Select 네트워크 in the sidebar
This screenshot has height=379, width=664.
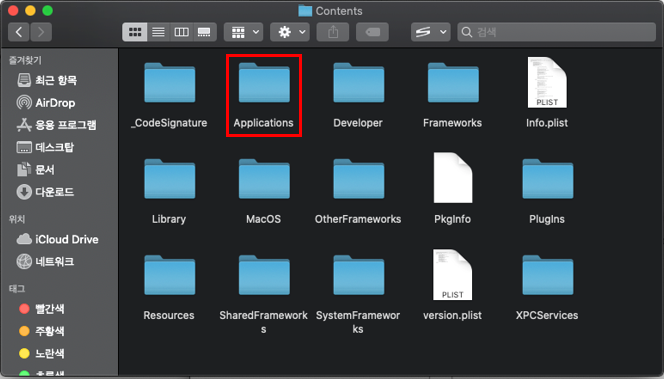point(45,261)
